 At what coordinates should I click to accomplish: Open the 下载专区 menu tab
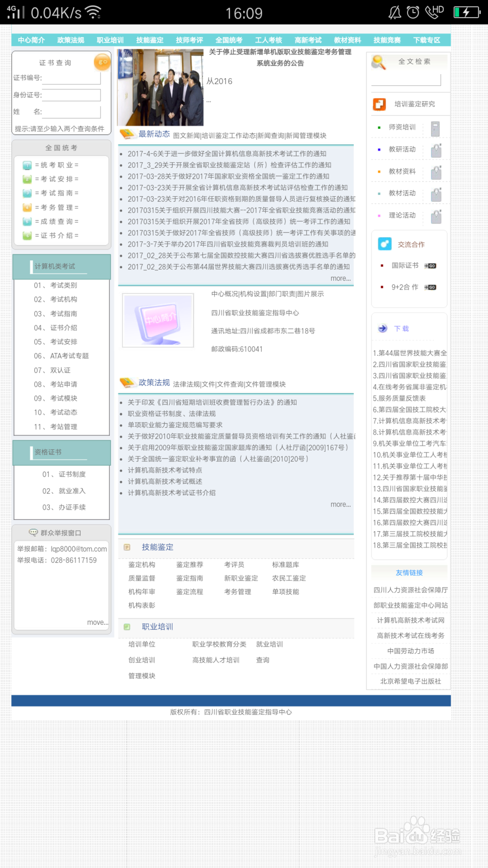pos(427,40)
